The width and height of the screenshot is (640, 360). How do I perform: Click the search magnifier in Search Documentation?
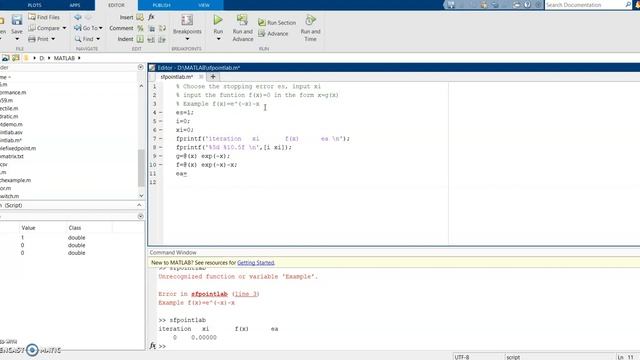[x=628, y=4]
